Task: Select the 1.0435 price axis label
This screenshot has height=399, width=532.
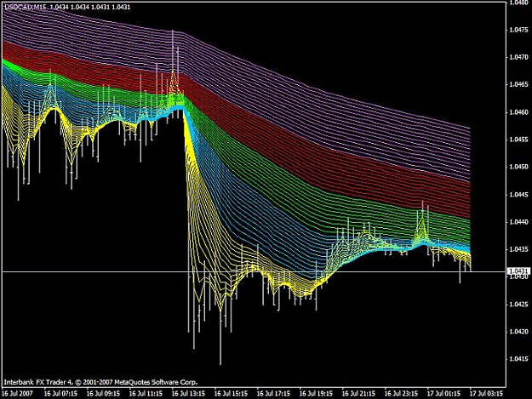Action: pos(518,249)
